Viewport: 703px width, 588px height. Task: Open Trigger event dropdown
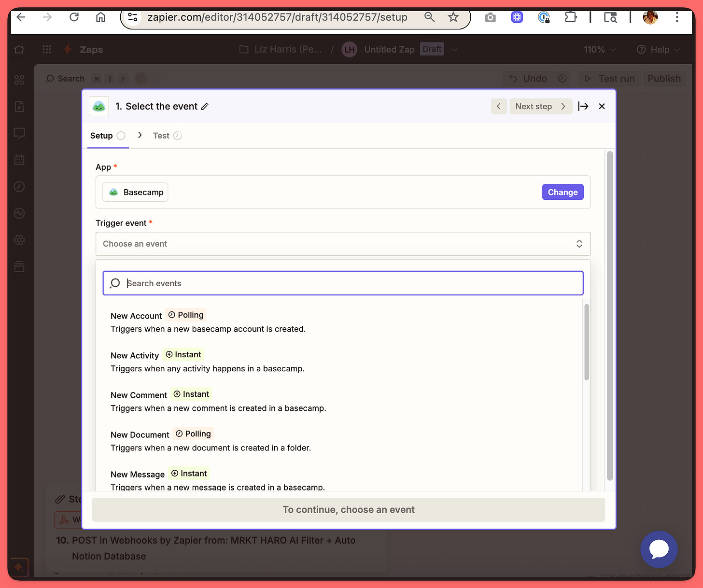[343, 244]
